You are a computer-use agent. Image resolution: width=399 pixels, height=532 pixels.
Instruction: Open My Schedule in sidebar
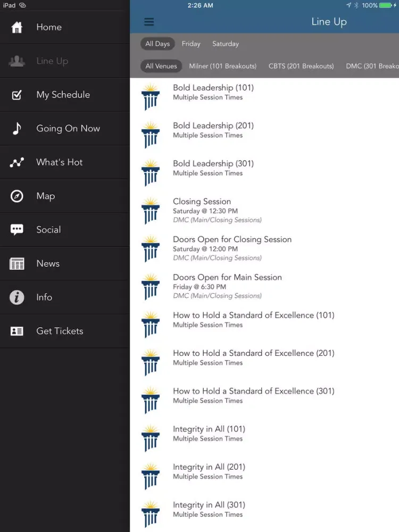[x=65, y=95]
